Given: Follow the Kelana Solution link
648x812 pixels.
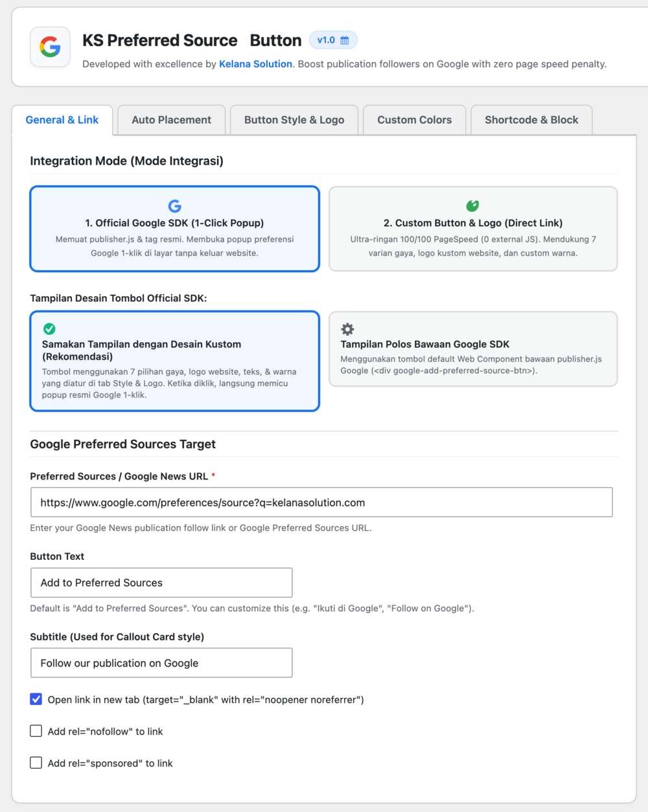Looking at the screenshot, I should [255, 64].
